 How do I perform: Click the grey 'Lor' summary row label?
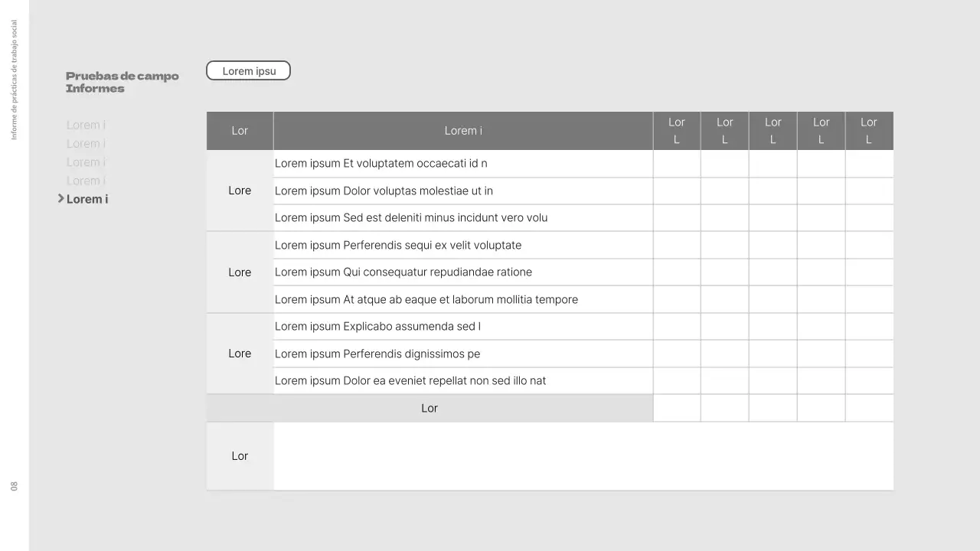[x=430, y=409]
